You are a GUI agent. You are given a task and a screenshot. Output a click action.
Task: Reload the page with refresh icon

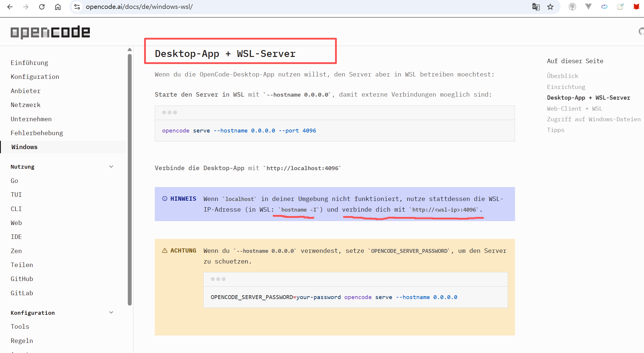coord(42,7)
